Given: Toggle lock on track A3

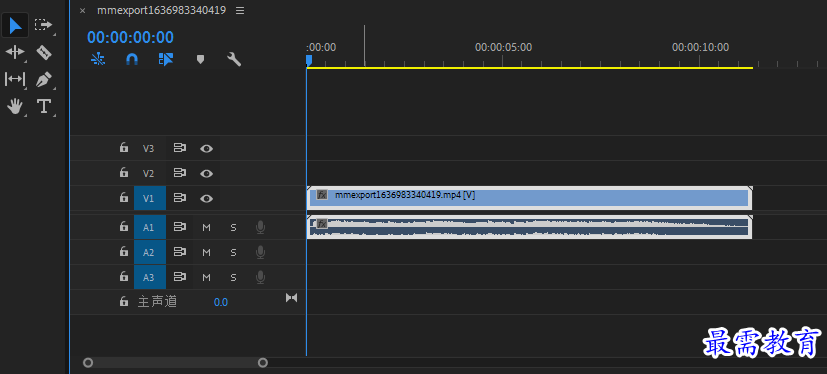Looking at the screenshot, I should [x=124, y=276].
